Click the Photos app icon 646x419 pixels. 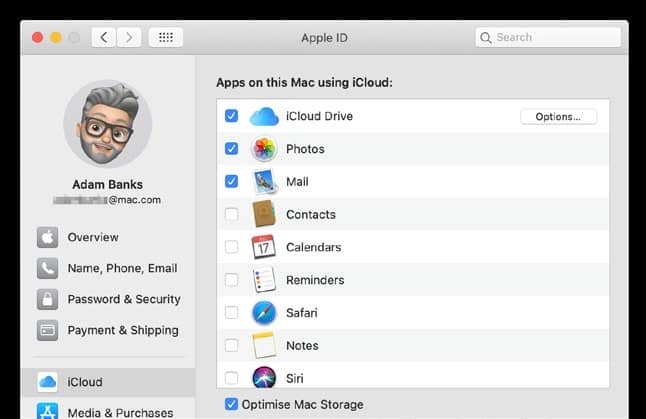[264, 149]
